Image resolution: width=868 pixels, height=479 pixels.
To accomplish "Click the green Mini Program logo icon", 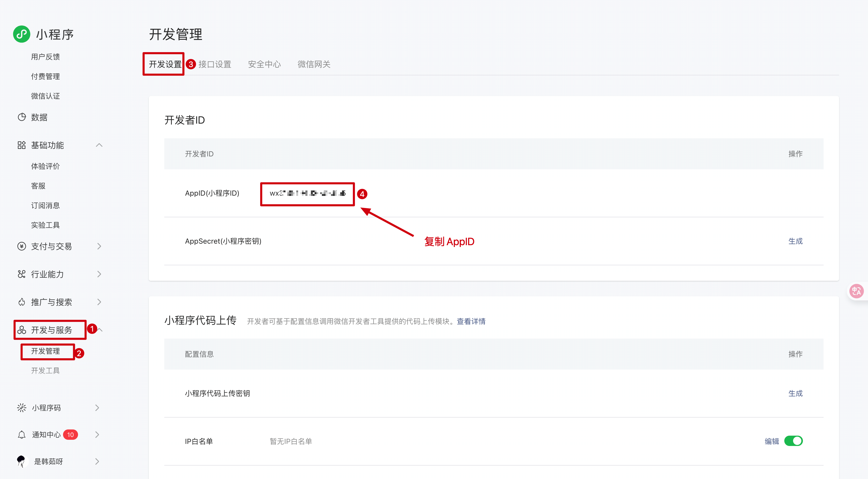I will coord(21,34).
